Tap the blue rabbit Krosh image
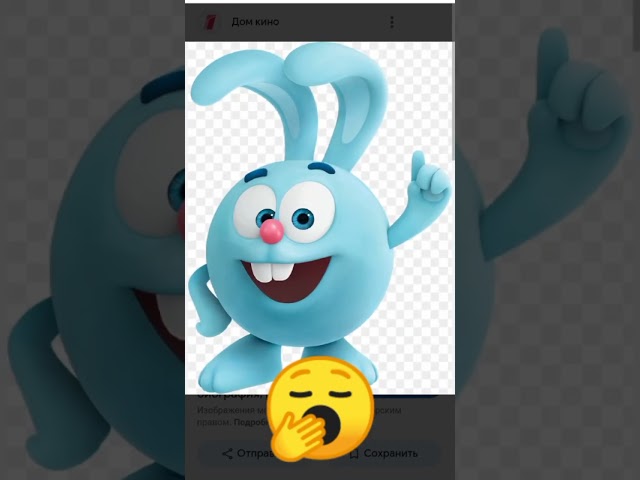 [319, 218]
